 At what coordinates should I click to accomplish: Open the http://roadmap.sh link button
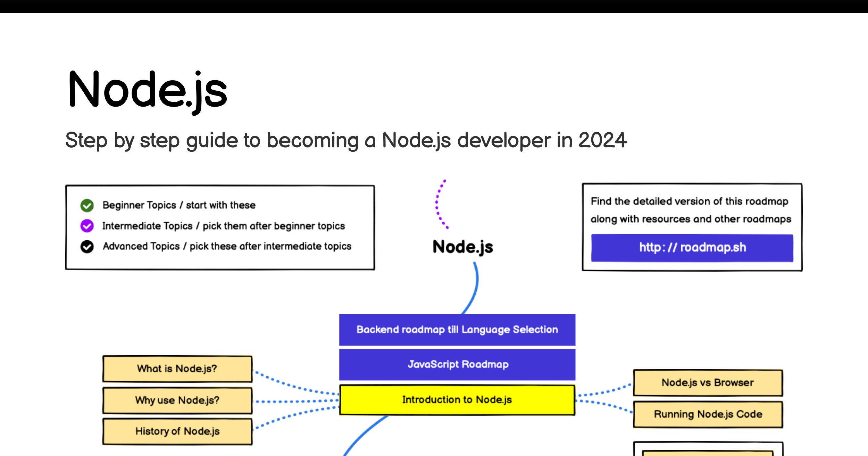coord(692,248)
